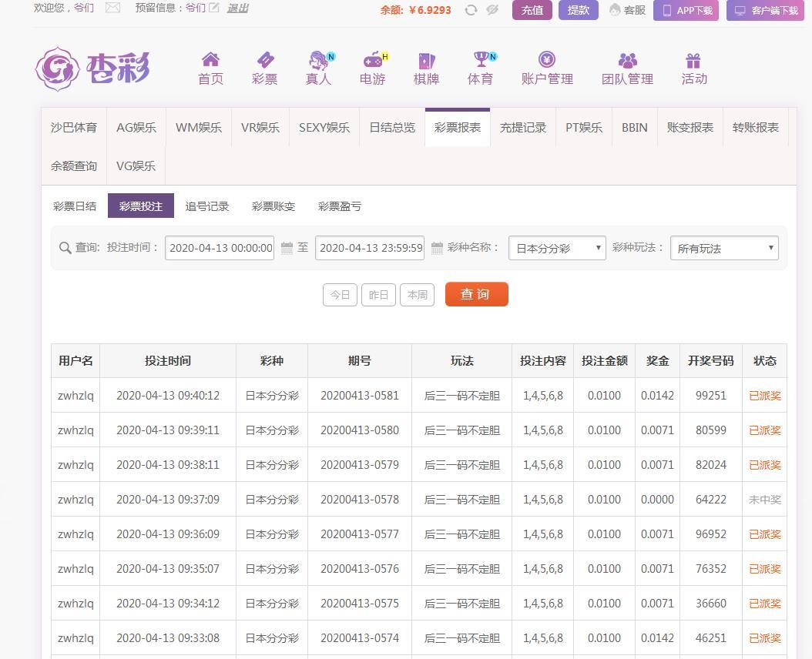The width and height of the screenshot is (812, 659).
Task: Open the 体育 trophy icon
Action: pyautogui.click(x=481, y=60)
